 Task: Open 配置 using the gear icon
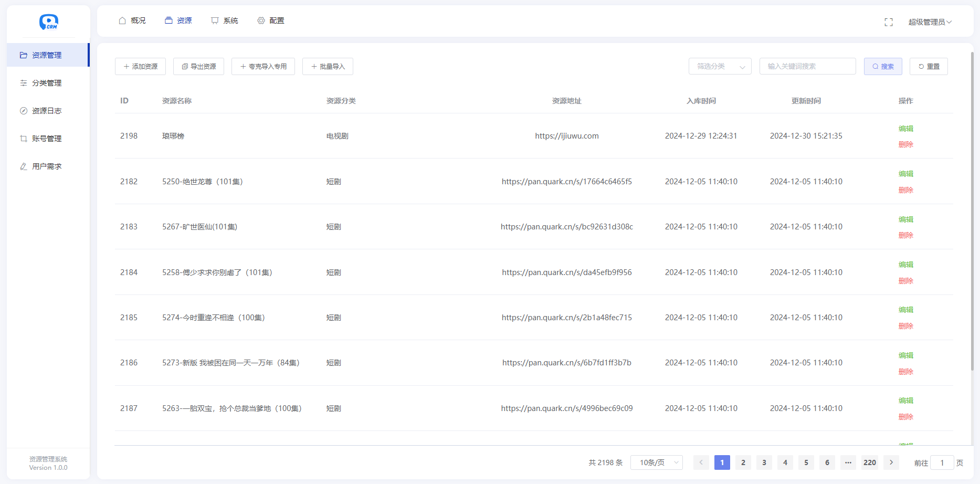point(261,20)
